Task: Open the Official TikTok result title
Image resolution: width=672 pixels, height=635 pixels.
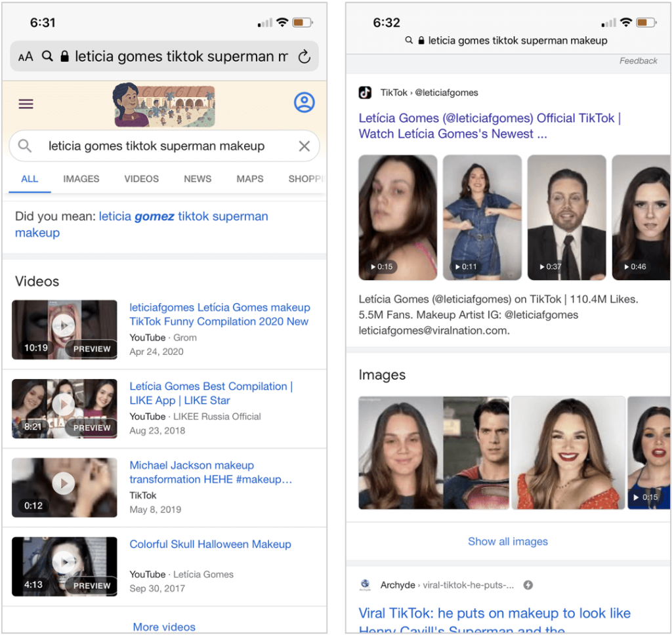Action: coord(490,126)
